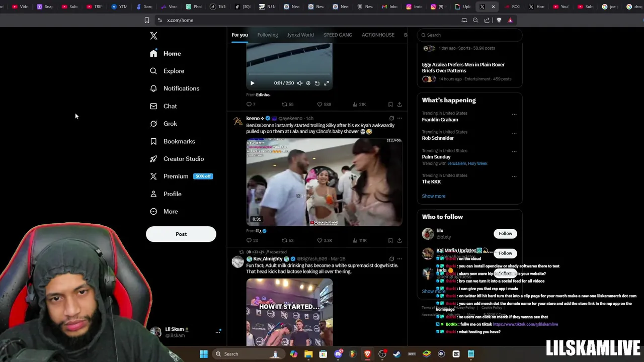The height and width of the screenshot is (362, 644).
Task: Open Discord from the taskbar
Action: coord(338,354)
